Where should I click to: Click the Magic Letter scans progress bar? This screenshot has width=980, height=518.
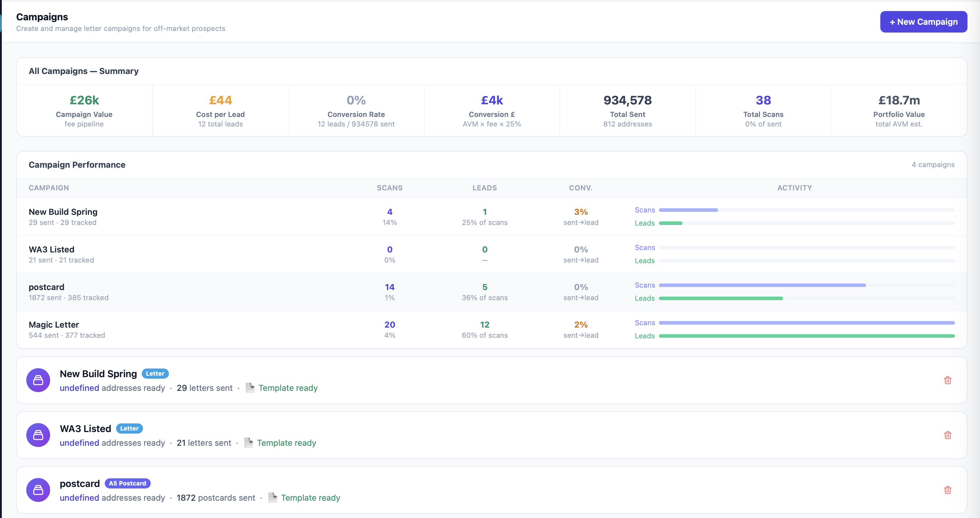[x=807, y=323]
